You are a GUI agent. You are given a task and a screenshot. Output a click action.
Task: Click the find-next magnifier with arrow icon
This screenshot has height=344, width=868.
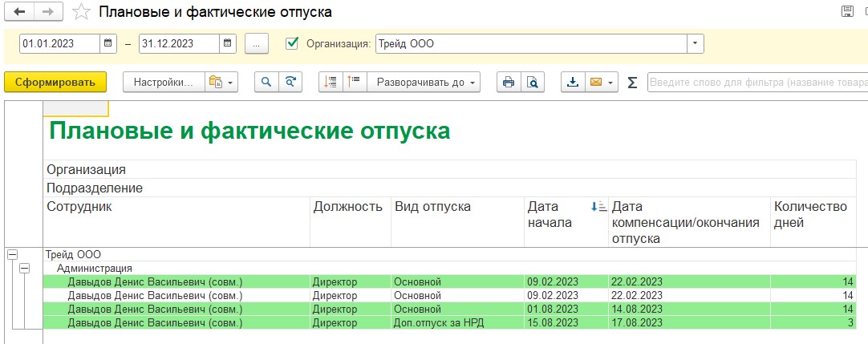point(290,83)
